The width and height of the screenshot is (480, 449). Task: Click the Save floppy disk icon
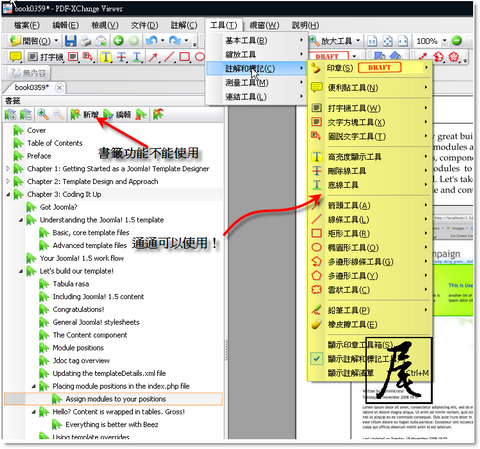70,41
